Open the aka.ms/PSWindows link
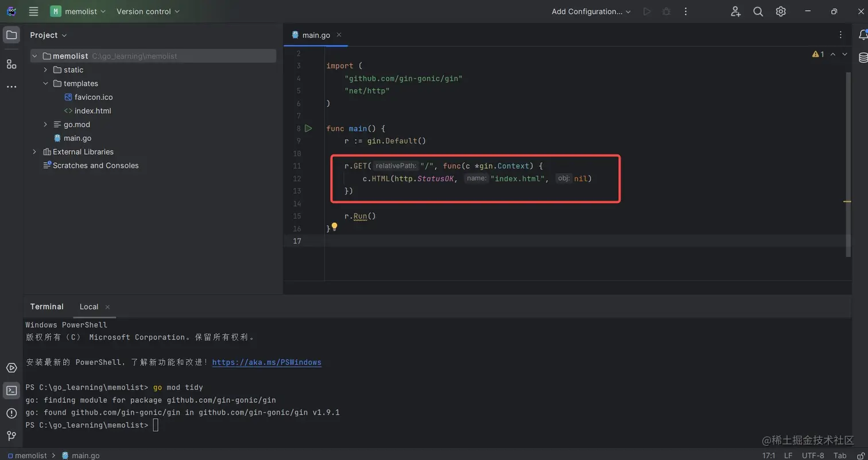868x460 pixels. (x=267, y=362)
